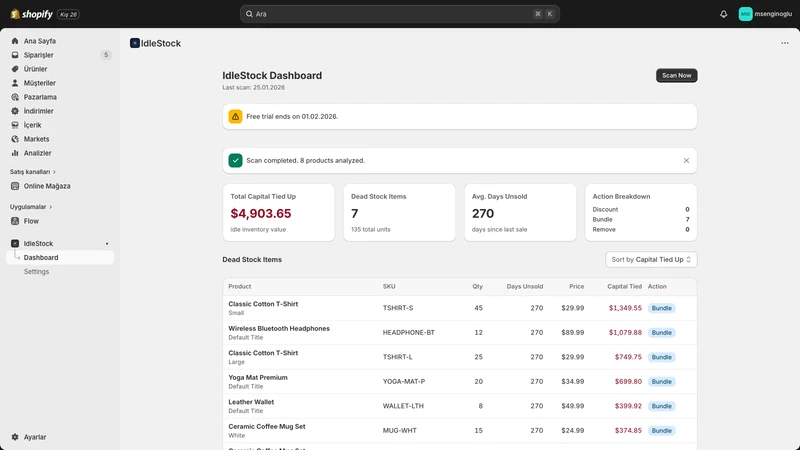Click the TSHIRT-L SKU cell
The width and height of the screenshot is (800, 450).
click(397, 357)
